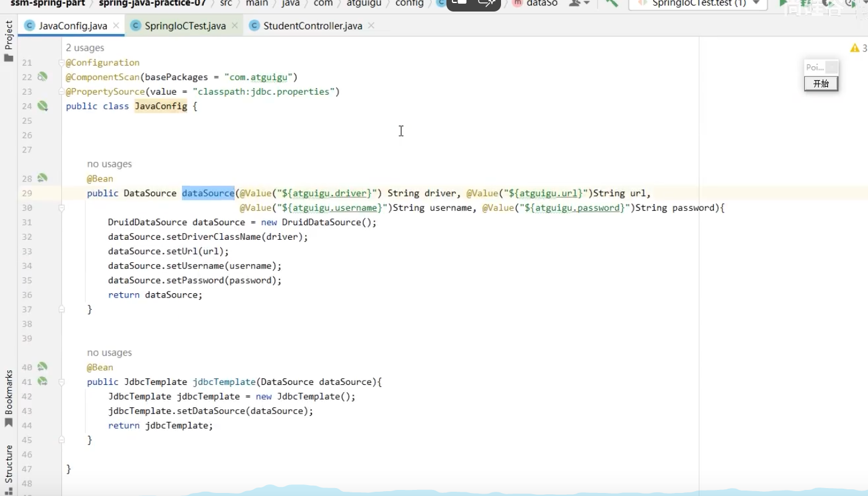868x496 pixels.
Task: Open the Structure tool window
Action: tap(8, 469)
